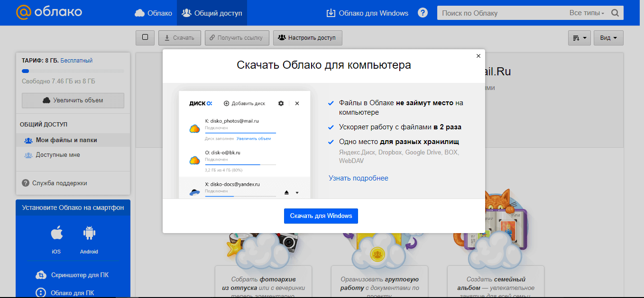Click the gear icon in Диск-О preview
The height and width of the screenshot is (298, 644).
pos(281,103)
